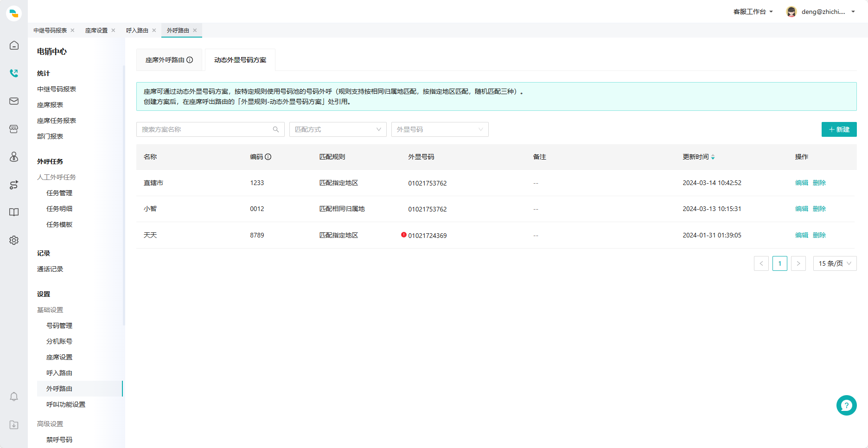Click the 新建 button
Image resolution: width=868 pixels, height=448 pixels.
[x=839, y=129]
